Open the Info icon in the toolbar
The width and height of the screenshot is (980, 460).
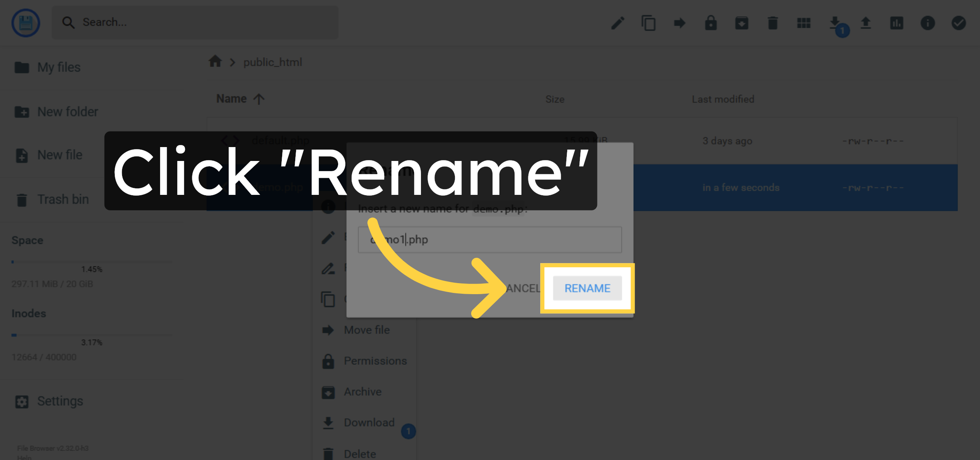(x=928, y=23)
